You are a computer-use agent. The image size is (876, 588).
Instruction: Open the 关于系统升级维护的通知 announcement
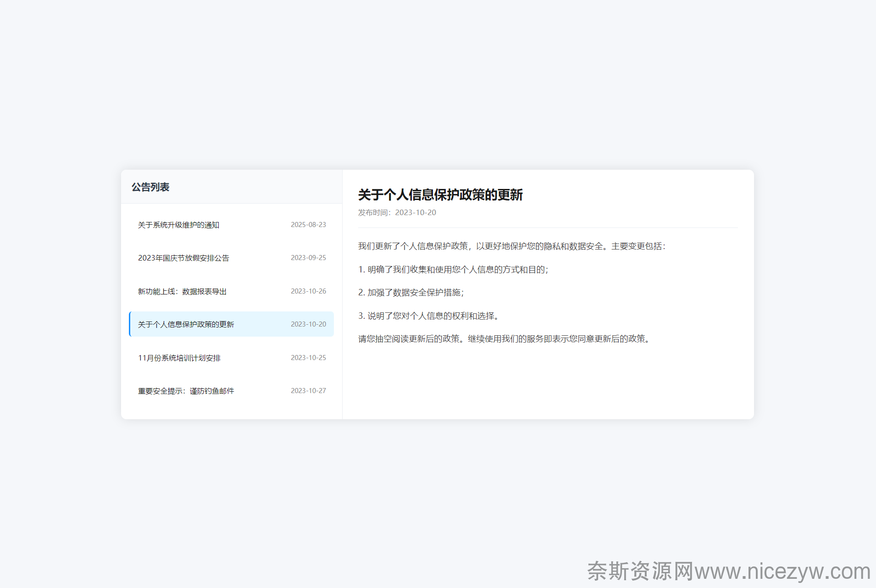pyautogui.click(x=179, y=225)
